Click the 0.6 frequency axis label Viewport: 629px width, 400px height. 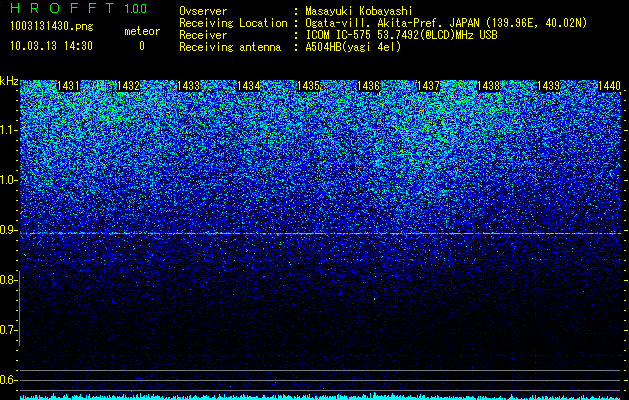(8, 380)
